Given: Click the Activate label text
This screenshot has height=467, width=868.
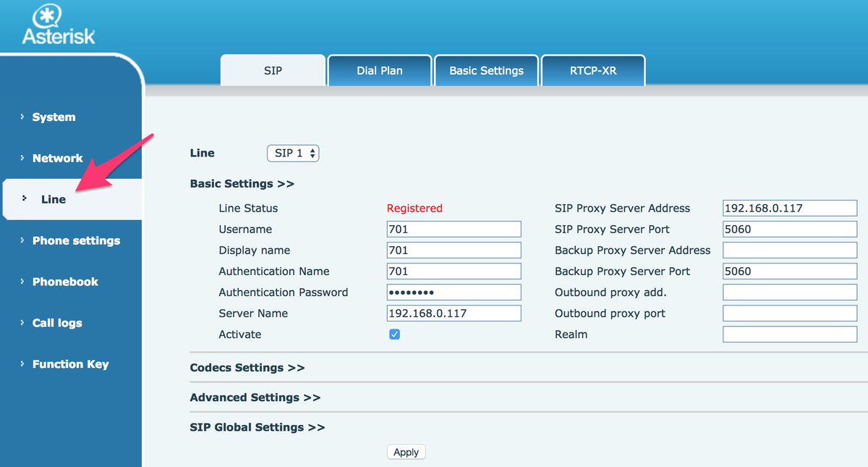Looking at the screenshot, I should 240,335.
